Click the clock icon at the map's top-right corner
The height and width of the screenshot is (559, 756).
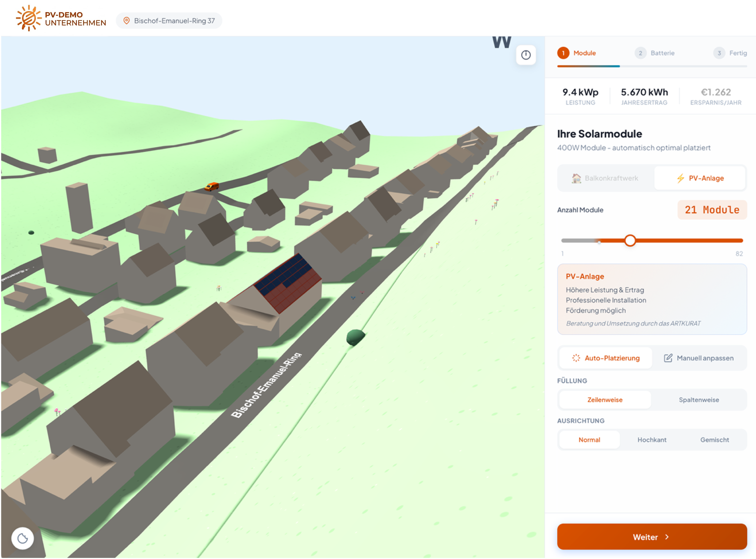click(526, 55)
